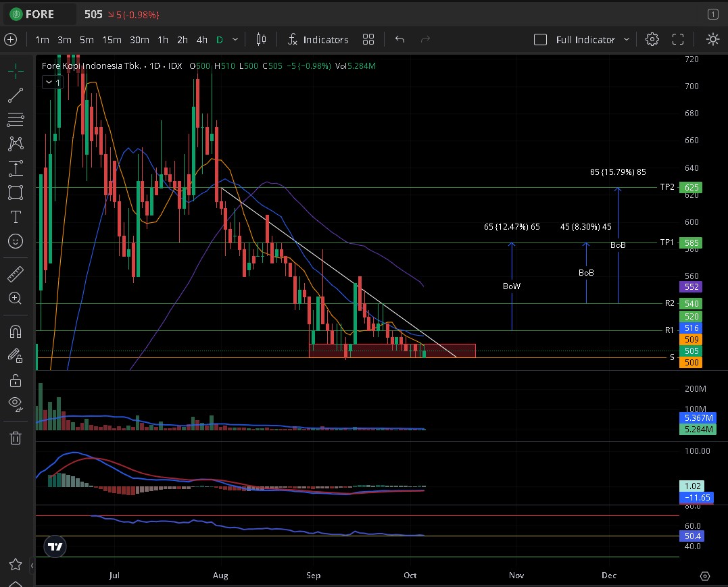Toggle light theme with sun icon
Viewport: 728px width, 587px height.
coord(712,40)
